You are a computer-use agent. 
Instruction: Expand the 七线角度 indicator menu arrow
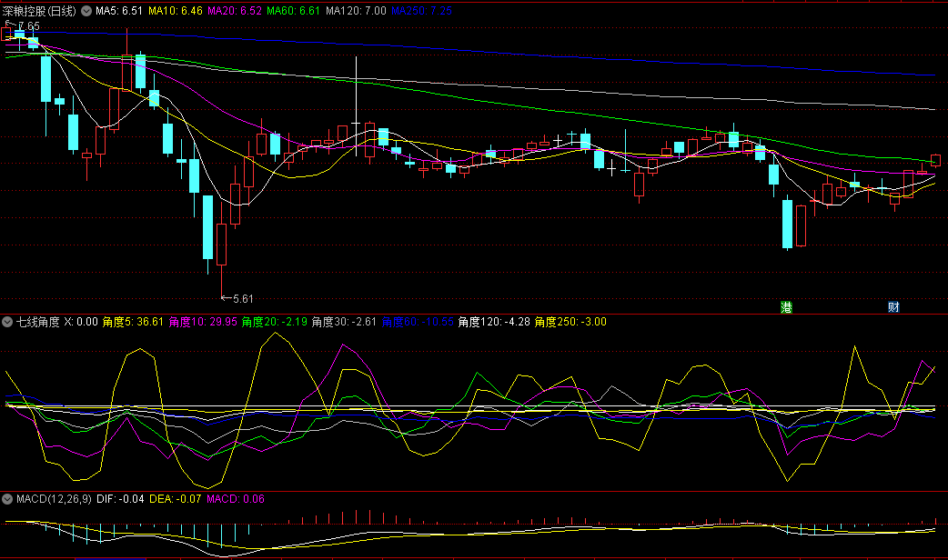click(7, 322)
